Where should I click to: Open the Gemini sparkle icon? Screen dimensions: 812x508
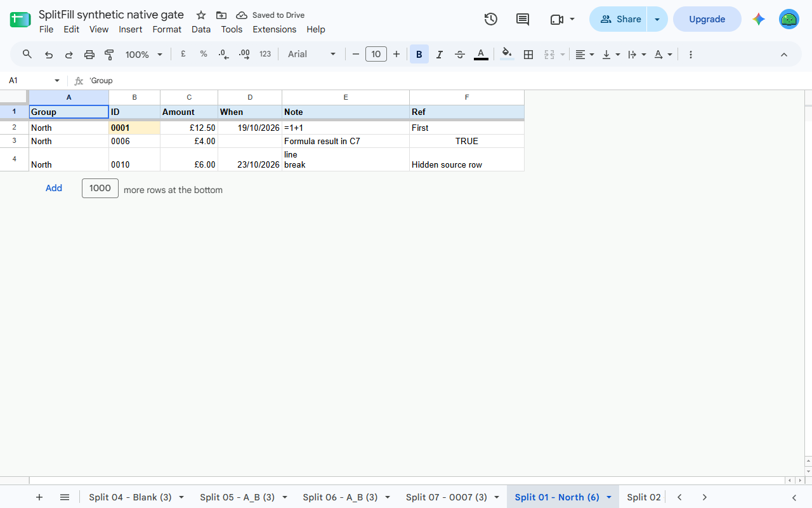[x=759, y=19]
